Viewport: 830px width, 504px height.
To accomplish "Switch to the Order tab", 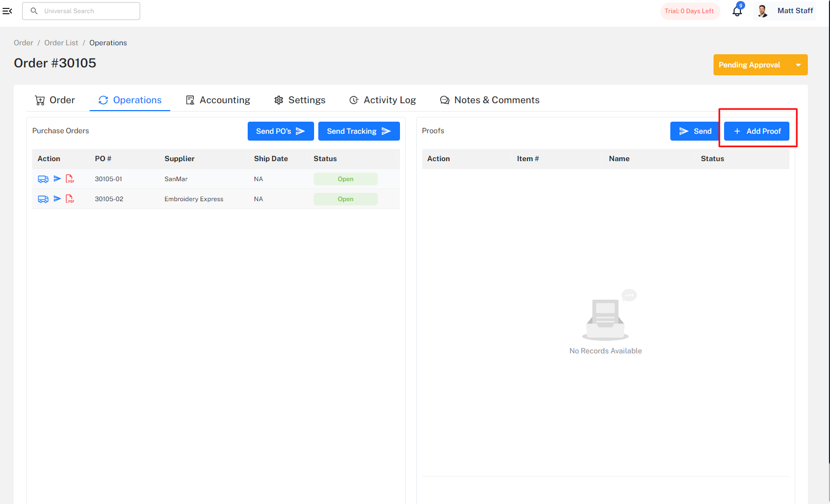I will click(x=55, y=100).
